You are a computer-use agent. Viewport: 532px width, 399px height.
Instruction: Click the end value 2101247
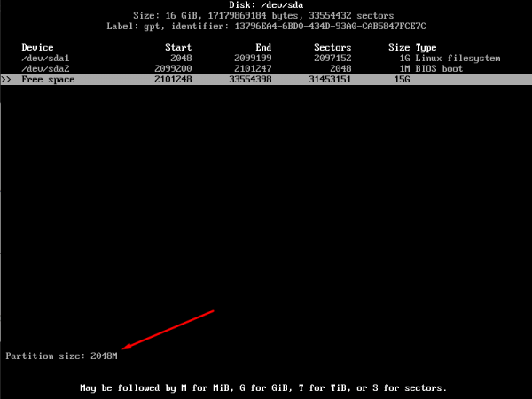[253, 68]
